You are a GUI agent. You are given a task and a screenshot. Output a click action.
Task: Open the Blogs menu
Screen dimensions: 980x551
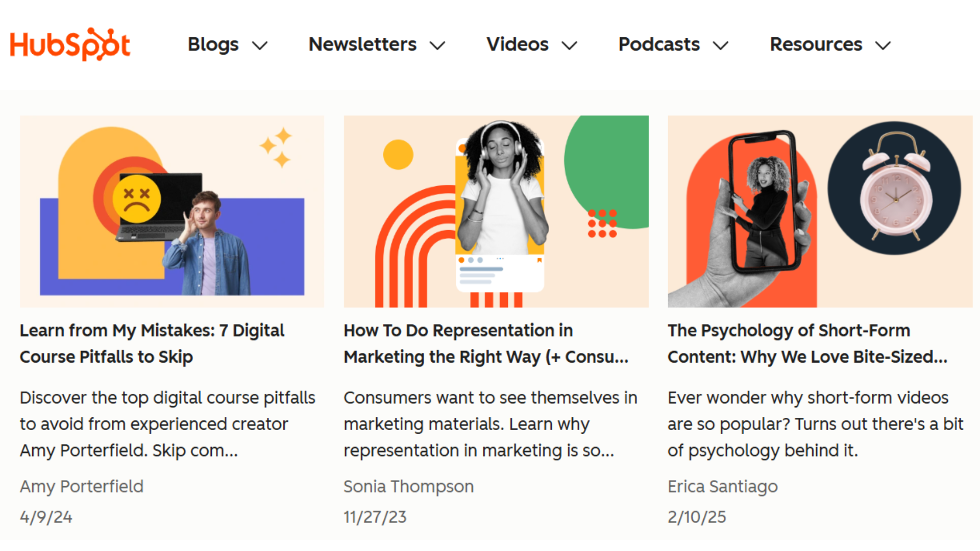213,44
